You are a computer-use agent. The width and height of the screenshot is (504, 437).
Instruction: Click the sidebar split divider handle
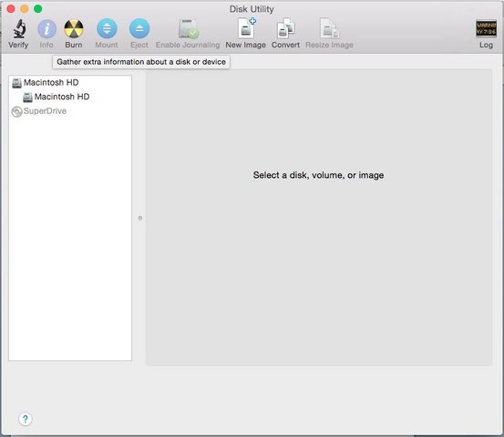point(140,218)
